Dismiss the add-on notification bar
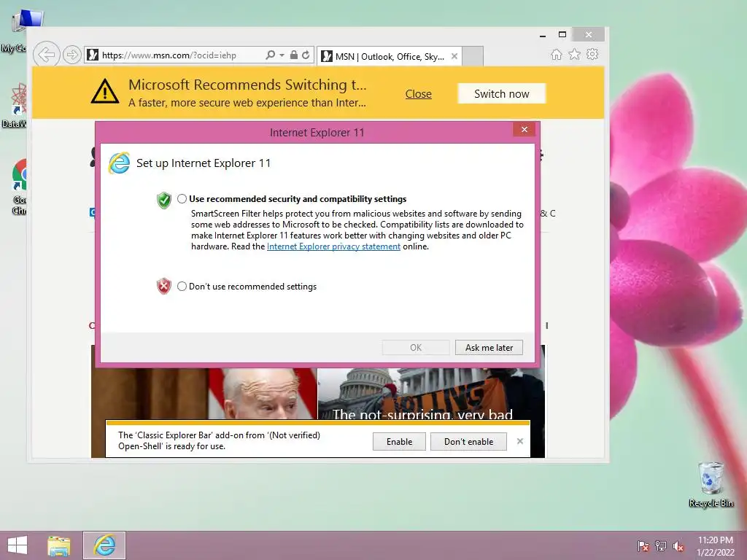The height and width of the screenshot is (560, 747). [519, 441]
